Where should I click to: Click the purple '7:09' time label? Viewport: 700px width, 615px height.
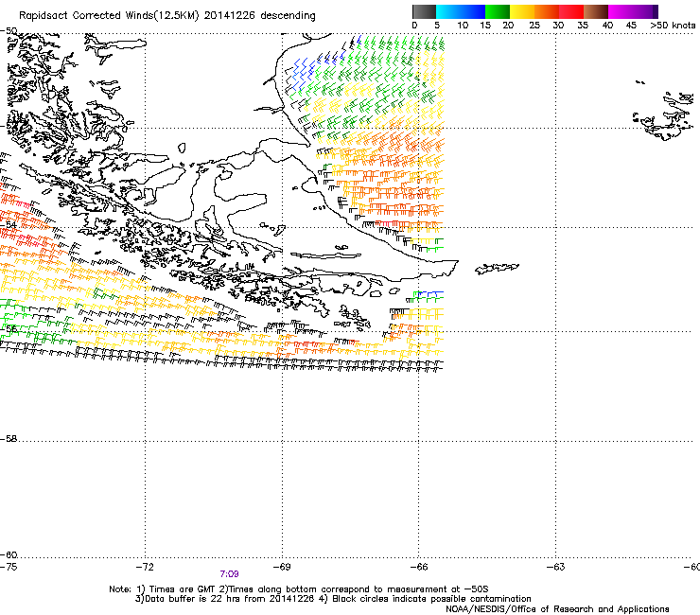pos(230,574)
